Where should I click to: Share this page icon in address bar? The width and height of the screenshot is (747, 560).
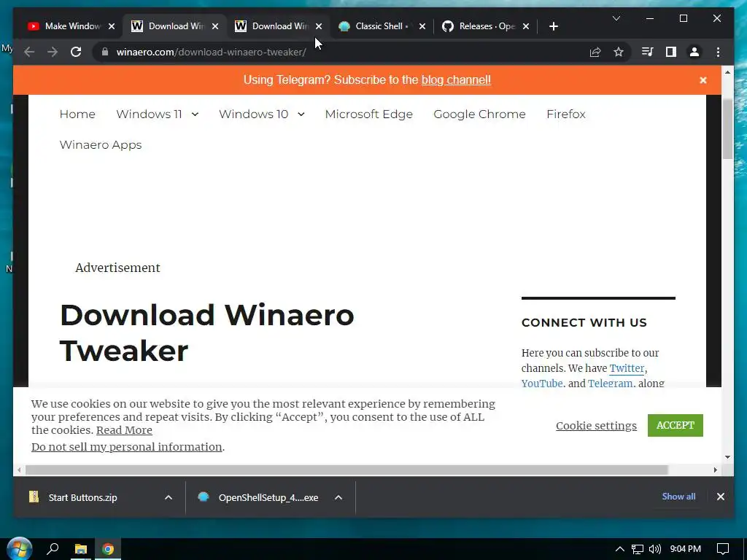coord(595,52)
